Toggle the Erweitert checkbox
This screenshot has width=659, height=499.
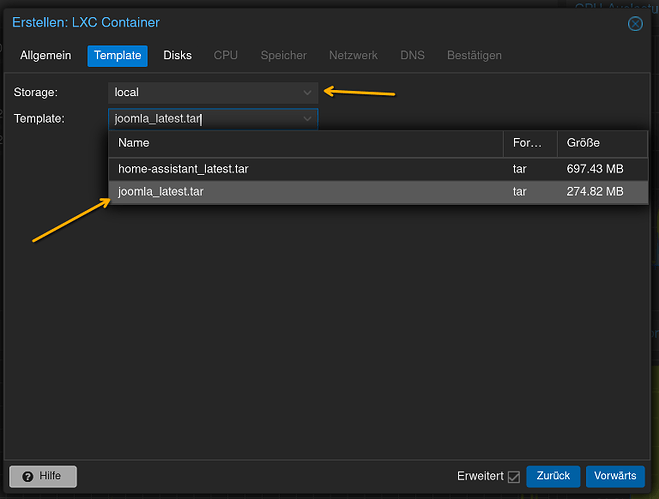(514, 477)
